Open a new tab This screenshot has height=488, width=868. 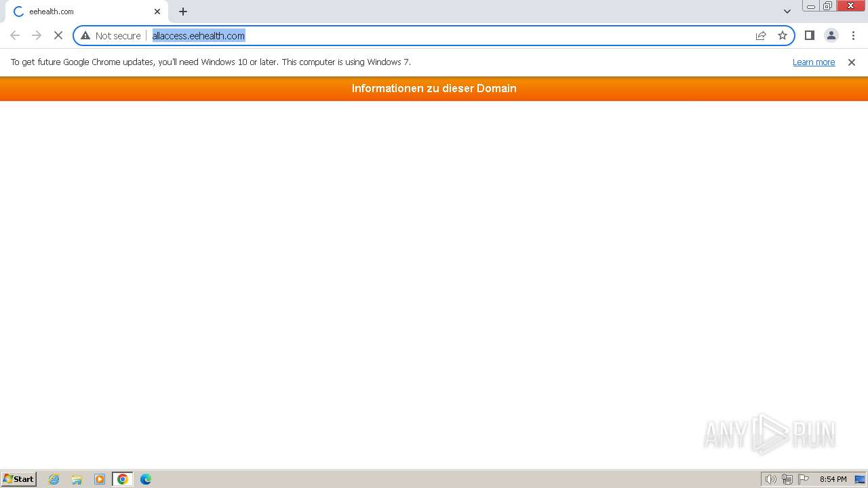tap(183, 12)
